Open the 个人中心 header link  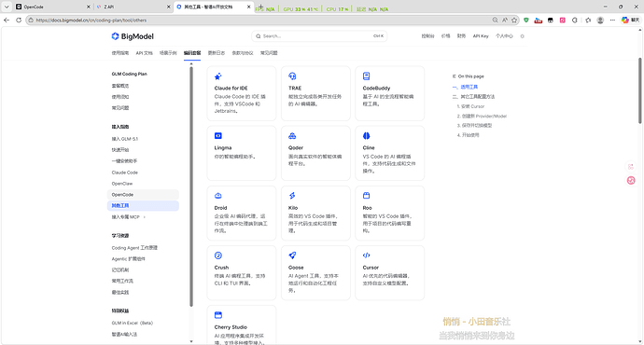coord(504,36)
